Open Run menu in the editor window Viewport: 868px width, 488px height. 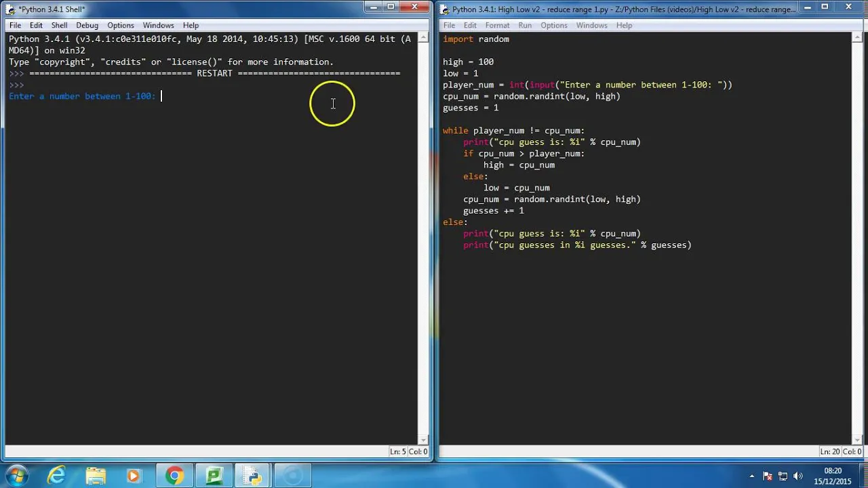(525, 25)
